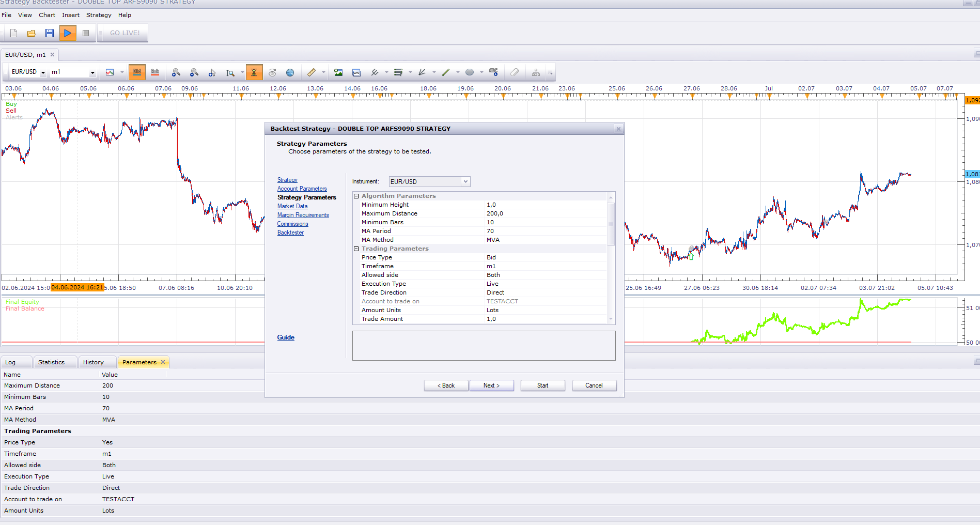Click the Save strategy floppy disk icon
The image size is (980, 525).
pos(50,33)
